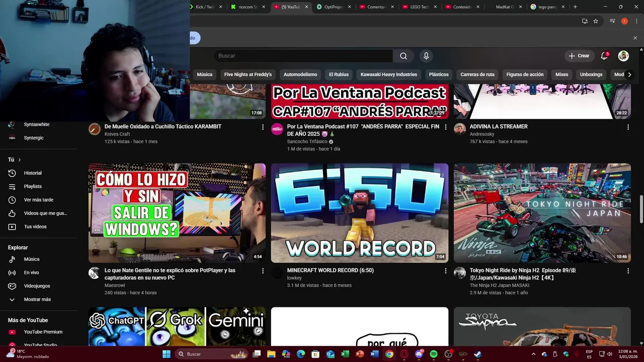
Task: Open options for the KARAMBIT video
Action: point(263,127)
